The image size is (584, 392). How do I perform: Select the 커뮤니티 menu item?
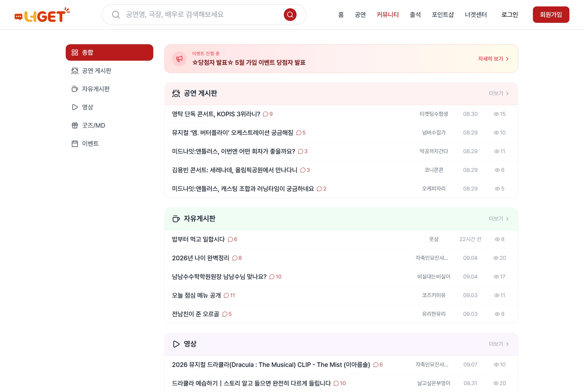[387, 15]
